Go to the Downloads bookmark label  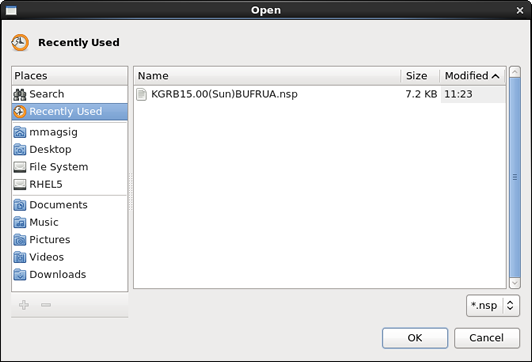58,274
